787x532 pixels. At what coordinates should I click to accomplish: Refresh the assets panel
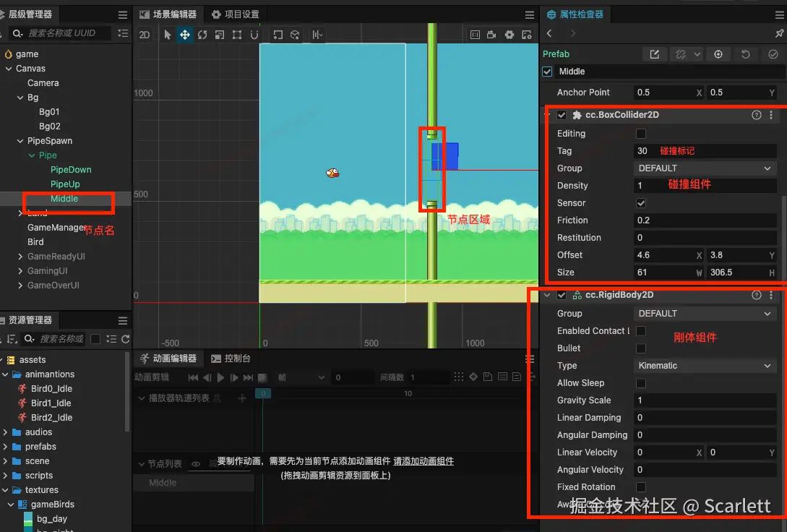pyautogui.click(x=126, y=339)
